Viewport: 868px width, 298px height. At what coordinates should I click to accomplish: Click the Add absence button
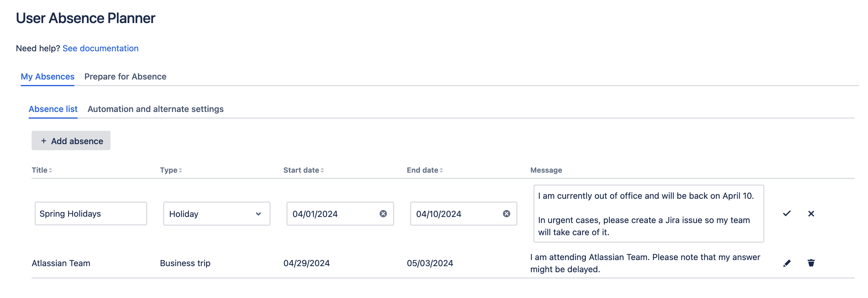click(x=71, y=141)
